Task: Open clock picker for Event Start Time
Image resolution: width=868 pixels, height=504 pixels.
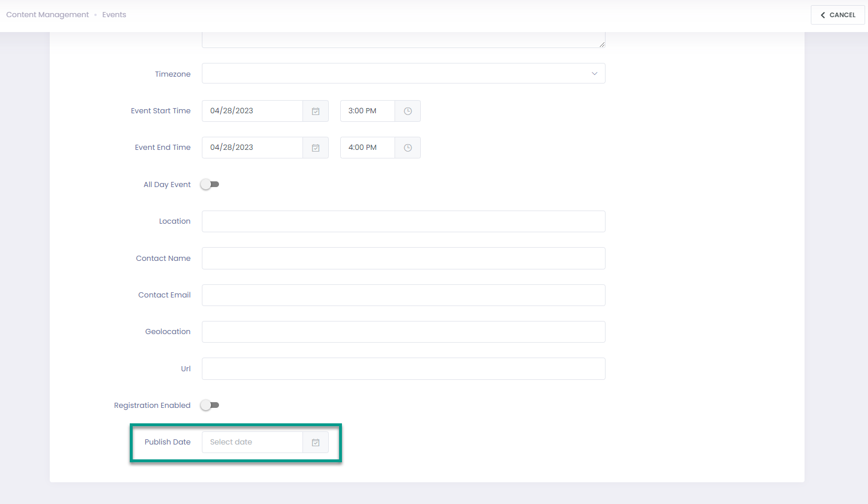Action: point(408,111)
